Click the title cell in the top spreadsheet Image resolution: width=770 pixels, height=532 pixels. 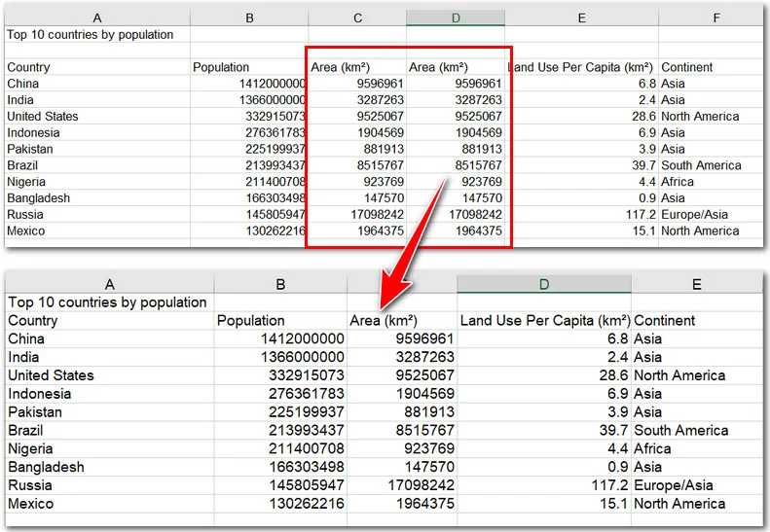point(91,35)
